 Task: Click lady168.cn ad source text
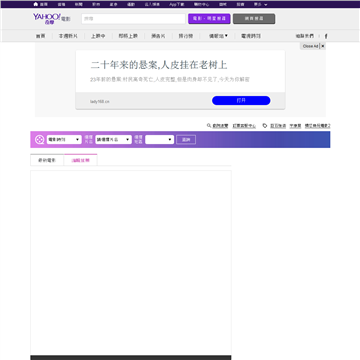[100, 101]
